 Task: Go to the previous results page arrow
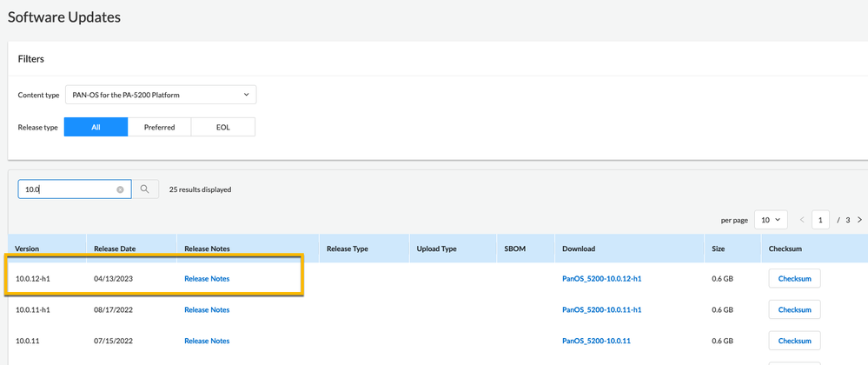pos(801,220)
